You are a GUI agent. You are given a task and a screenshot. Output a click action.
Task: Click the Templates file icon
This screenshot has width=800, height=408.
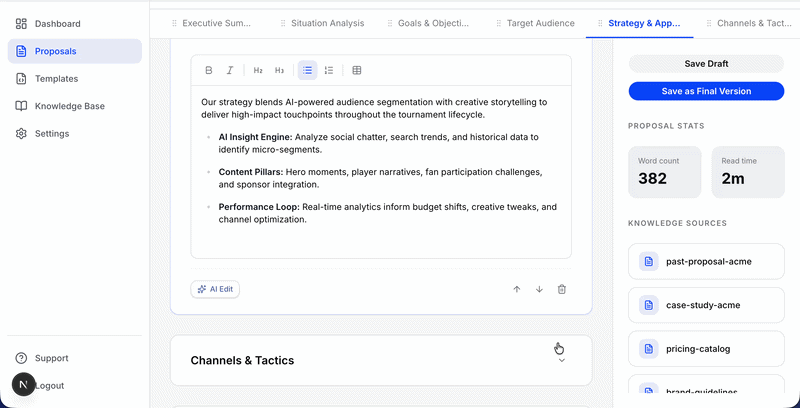point(21,79)
